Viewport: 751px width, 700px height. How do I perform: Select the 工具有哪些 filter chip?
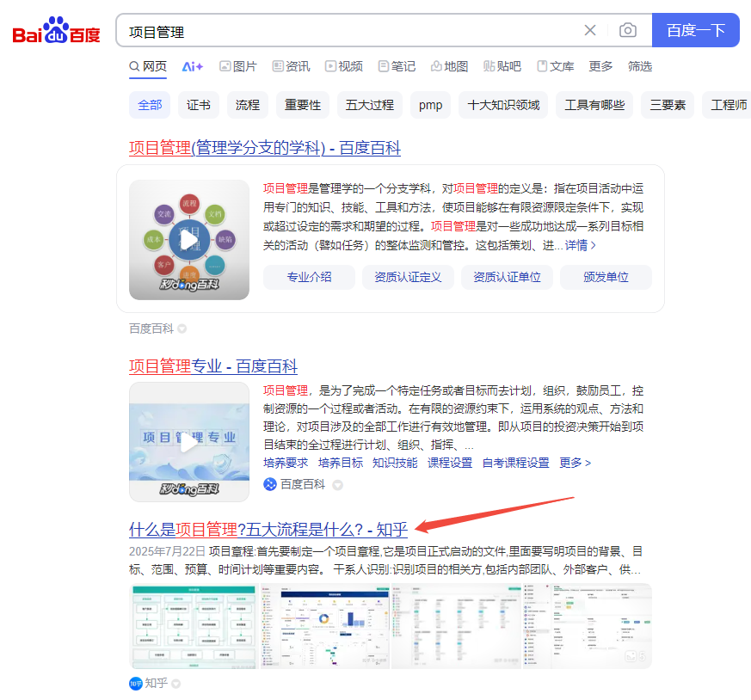click(594, 105)
